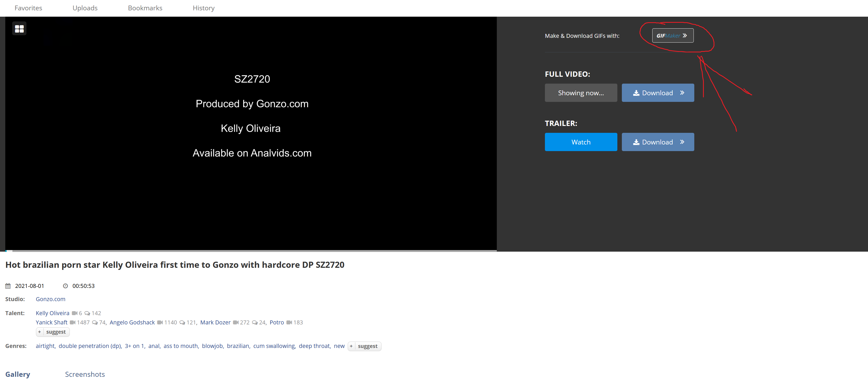
Task: Download the trailer
Action: tap(657, 142)
